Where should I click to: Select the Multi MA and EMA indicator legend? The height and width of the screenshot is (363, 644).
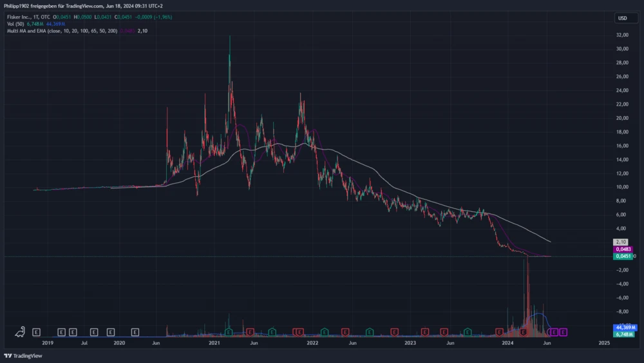coord(61,31)
